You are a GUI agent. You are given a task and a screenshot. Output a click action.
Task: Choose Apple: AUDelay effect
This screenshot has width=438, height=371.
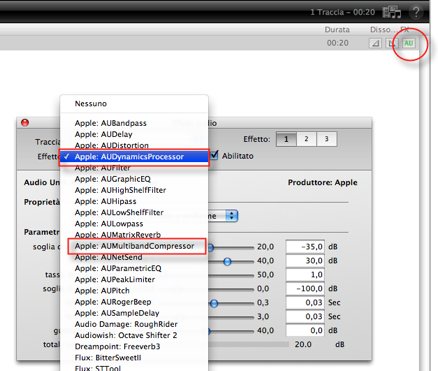pyautogui.click(x=134, y=134)
